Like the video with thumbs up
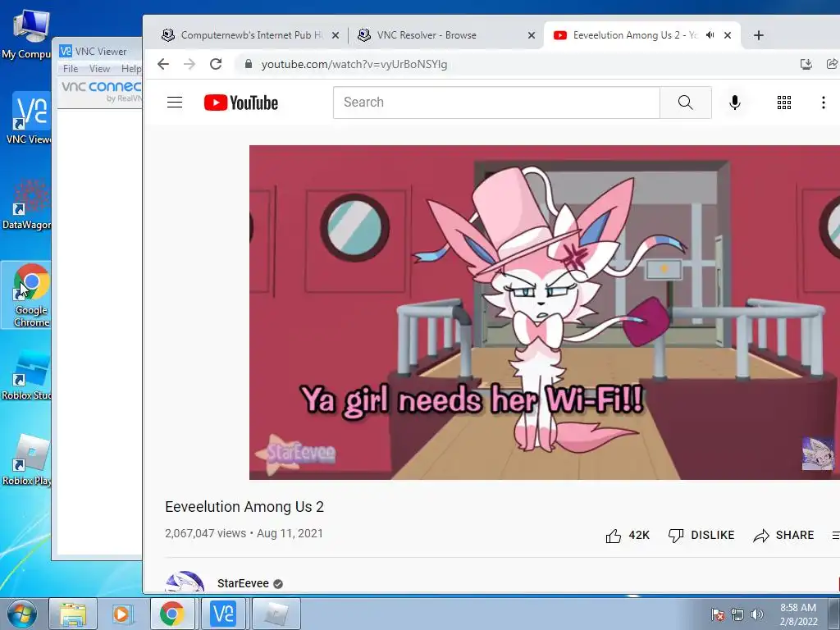840x630 pixels. tap(628, 535)
